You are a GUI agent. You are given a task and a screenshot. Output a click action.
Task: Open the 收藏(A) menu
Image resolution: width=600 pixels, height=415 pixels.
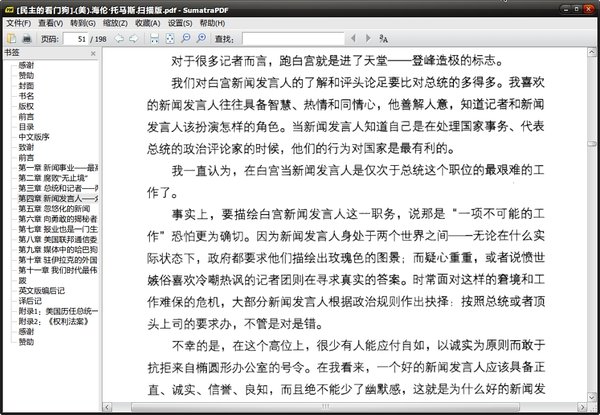[x=147, y=23]
